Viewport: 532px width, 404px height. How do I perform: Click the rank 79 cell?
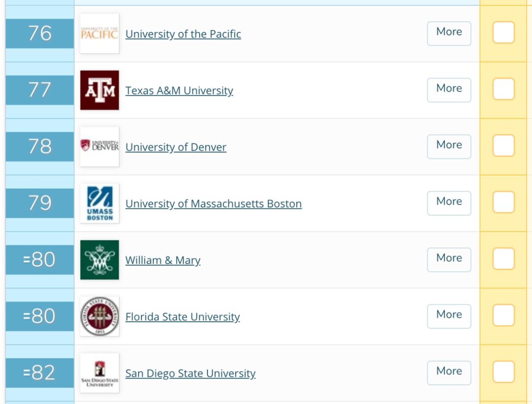pyautogui.click(x=40, y=203)
